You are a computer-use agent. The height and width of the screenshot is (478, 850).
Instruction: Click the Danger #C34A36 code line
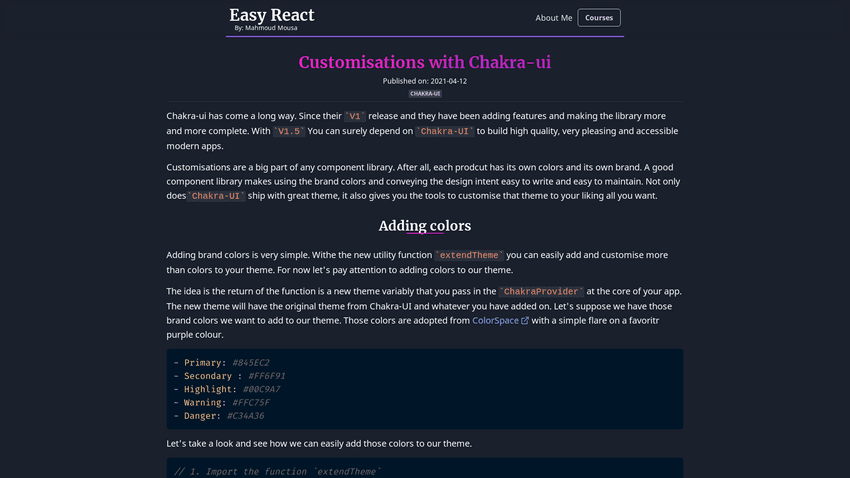218,415
